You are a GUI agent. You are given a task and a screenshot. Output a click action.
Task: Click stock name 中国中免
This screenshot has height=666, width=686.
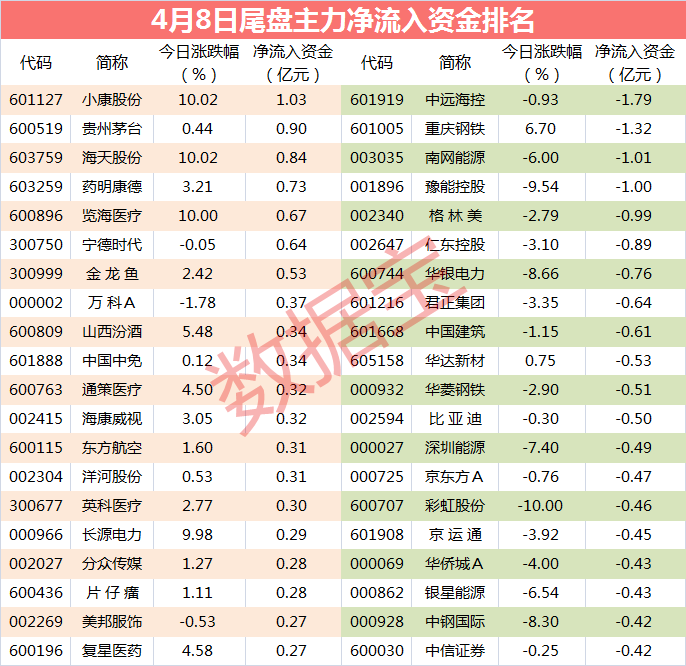click(112, 361)
